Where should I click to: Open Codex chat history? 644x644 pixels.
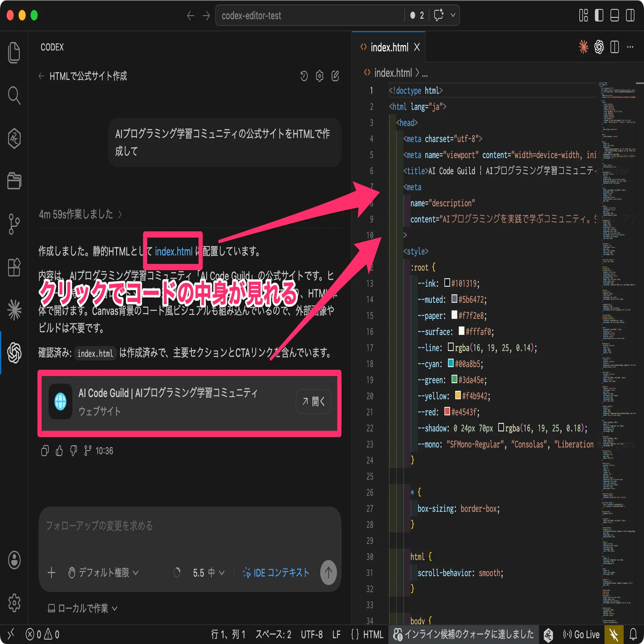tap(304, 76)
